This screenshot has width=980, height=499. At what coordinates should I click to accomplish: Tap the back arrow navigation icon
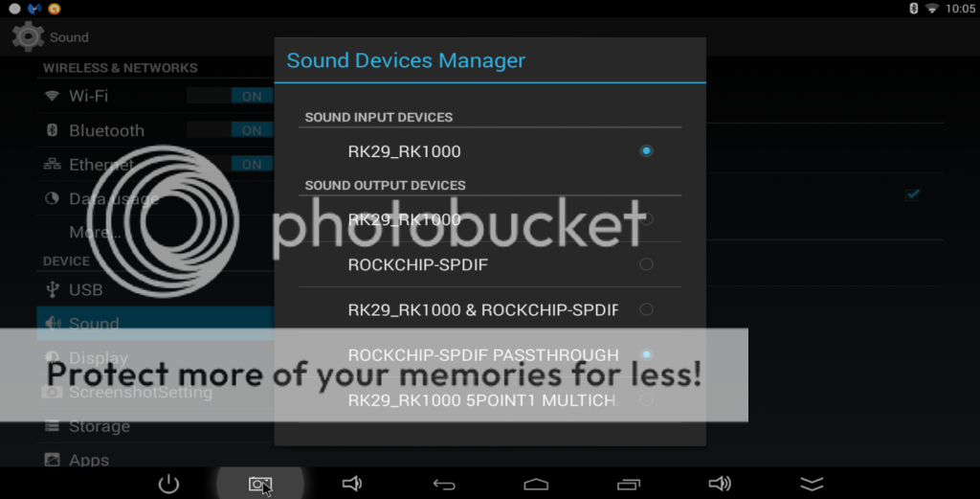444,484
